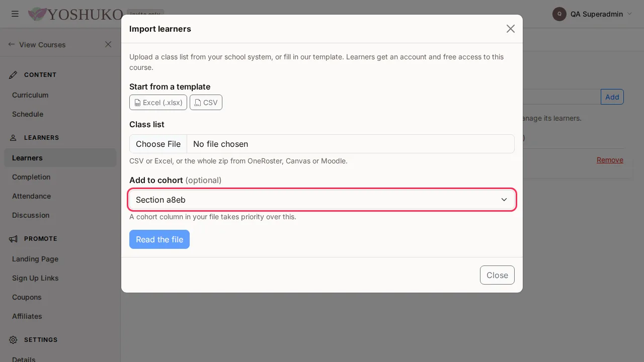The height and width of the screenshot is (362, 644).
Task: Open the QA Superadmin account menu
Action: click(592, 14)
